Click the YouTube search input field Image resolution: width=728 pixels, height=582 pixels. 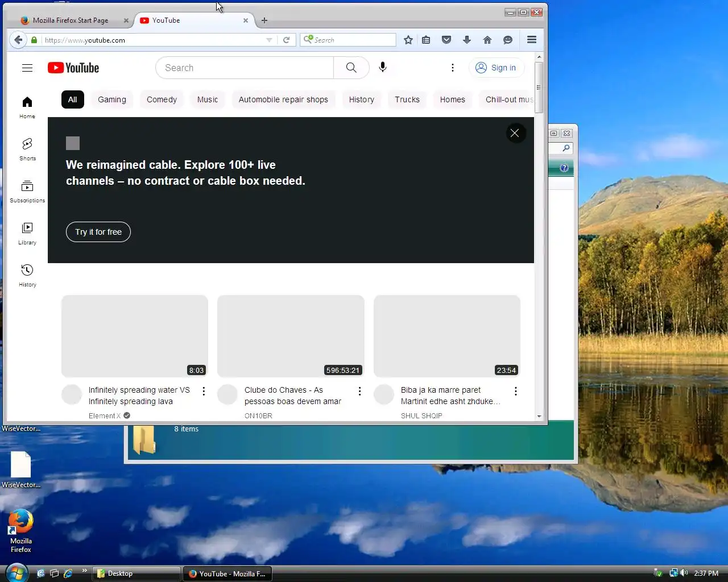pos(245,68)
